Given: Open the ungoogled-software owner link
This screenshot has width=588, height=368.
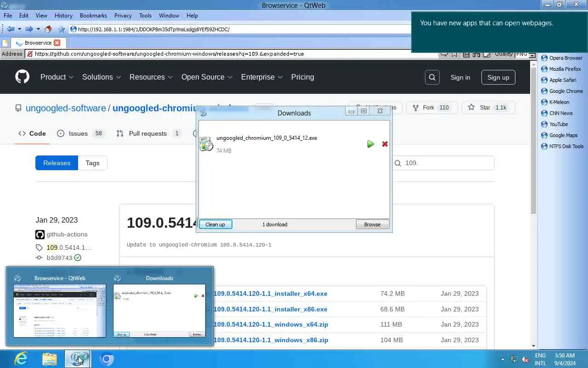Looking at the screenshot, I should point(66,108).
